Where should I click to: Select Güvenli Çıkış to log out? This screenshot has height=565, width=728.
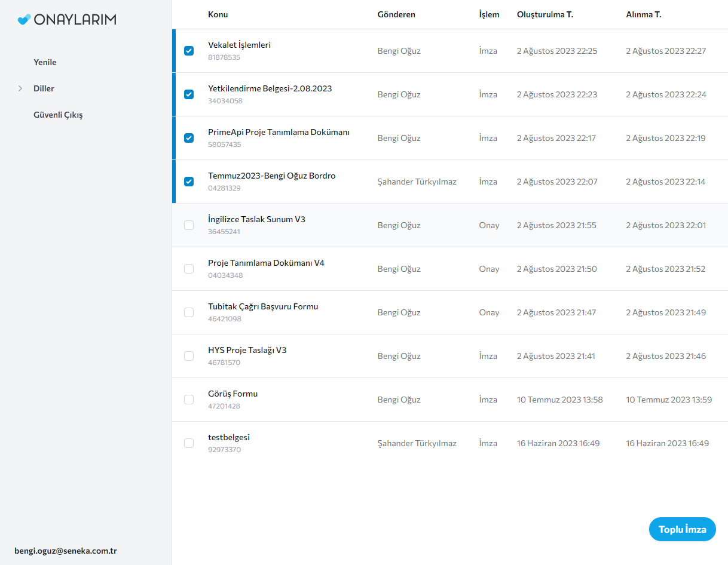pos(58,115)
